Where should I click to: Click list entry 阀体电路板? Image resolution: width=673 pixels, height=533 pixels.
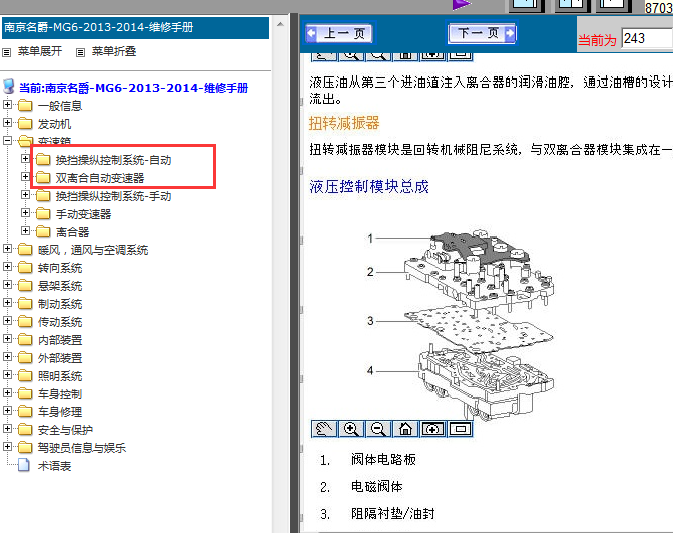383,460
